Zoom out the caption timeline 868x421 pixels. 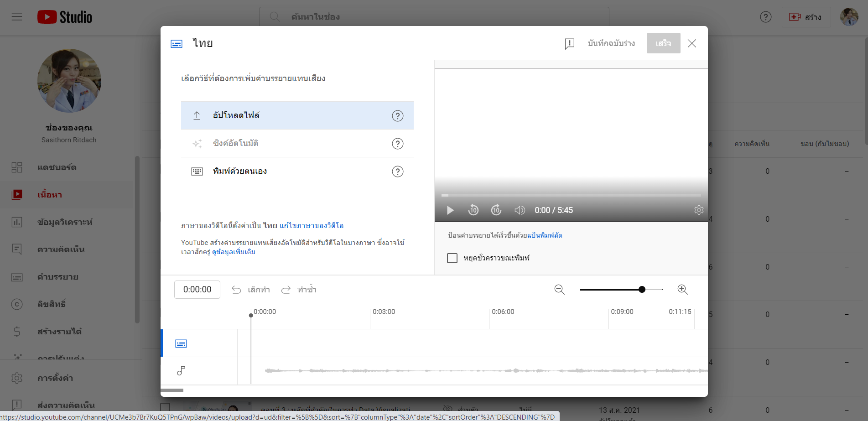[559, 290]
